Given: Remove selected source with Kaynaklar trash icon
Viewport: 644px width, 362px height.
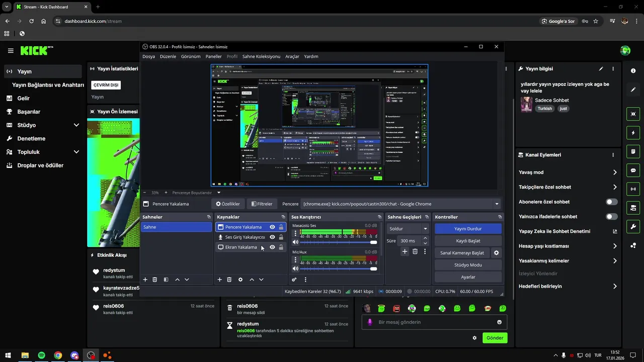Looking at the screenshot, I should [229, 280].
